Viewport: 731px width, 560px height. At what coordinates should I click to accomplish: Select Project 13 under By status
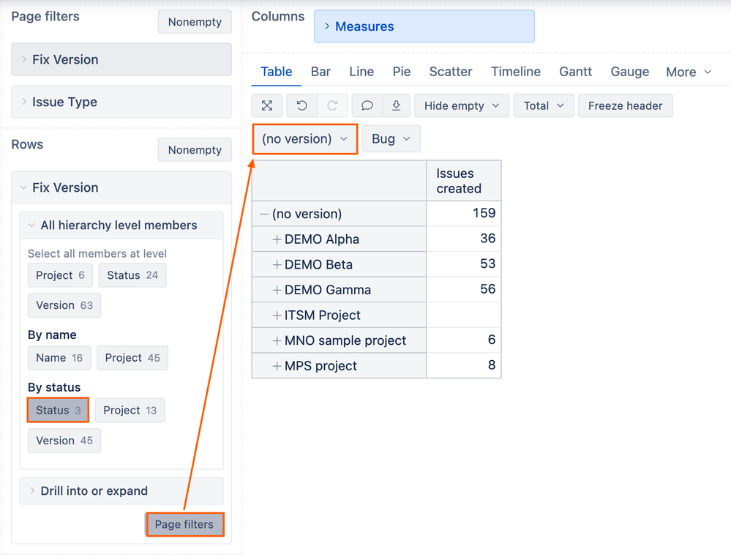[130, 411]
